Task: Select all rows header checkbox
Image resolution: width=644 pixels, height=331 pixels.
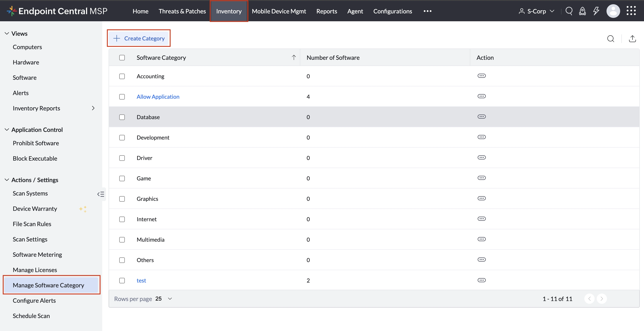Action: pyautogui.click(x=122, y=58)
